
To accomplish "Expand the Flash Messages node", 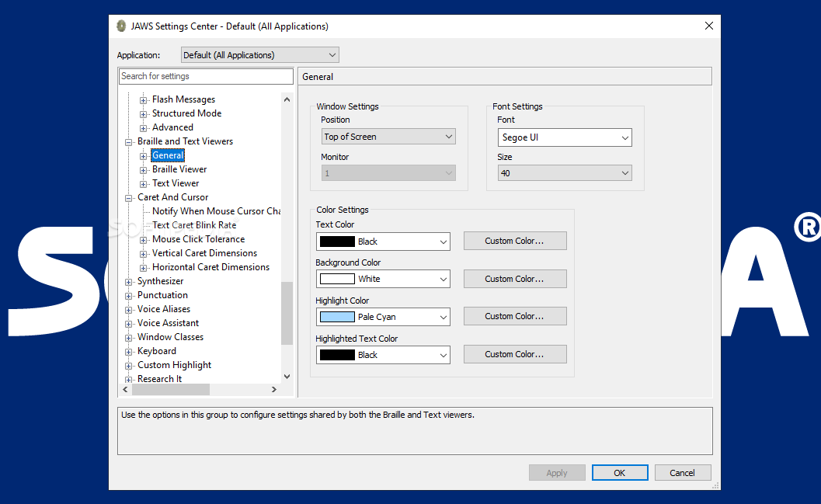I will point(143,100).
